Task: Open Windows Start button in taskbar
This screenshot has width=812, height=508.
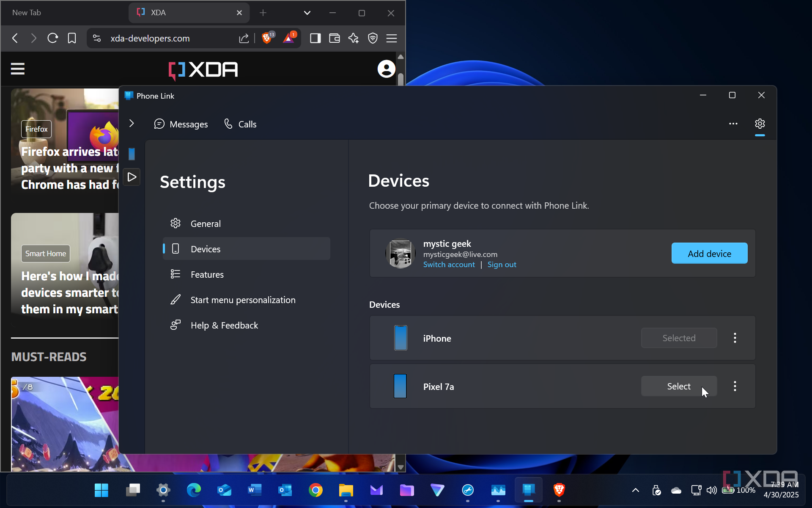Action: [101, 490]
